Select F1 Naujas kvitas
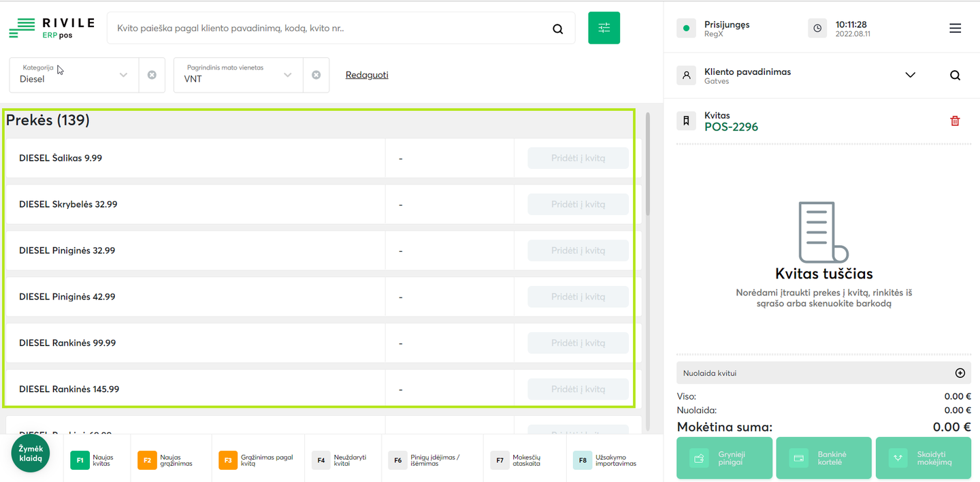Viewport: 980px width, 482px height. coord(95,460)
